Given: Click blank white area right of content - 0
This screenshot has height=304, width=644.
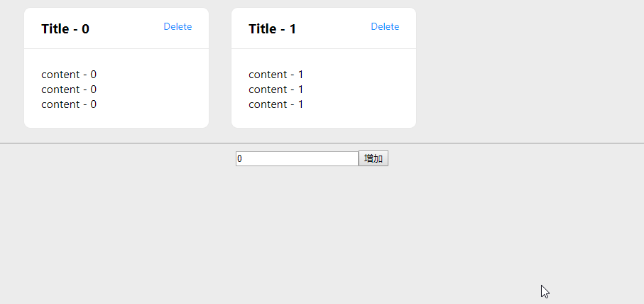Looking at the screenshot, I should coord(156,89).
